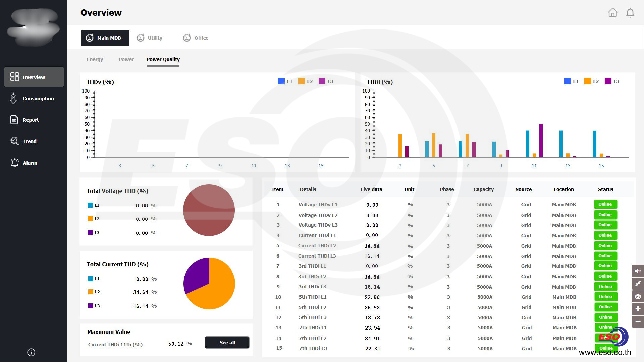Click the minus zoom-out button on right edge
This screenshot has width=644, height=362.
638,321
